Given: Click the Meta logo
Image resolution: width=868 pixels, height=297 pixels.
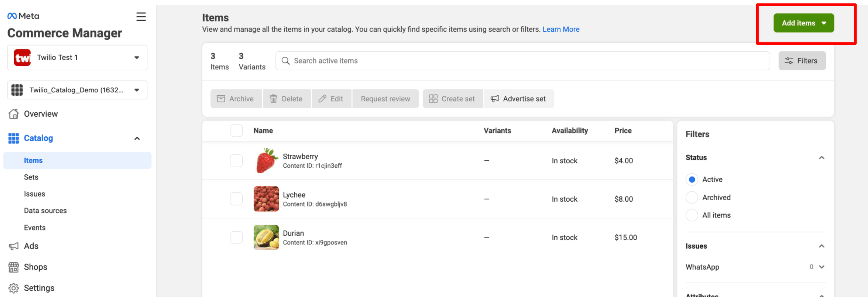Looking at the screenshot, I should point(22,15).
